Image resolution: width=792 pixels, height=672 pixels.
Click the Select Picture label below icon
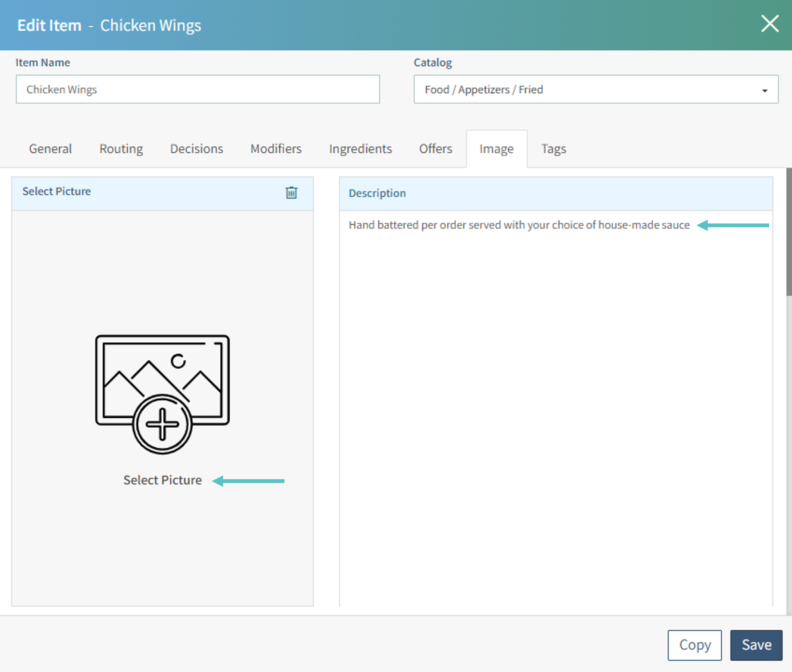pos(162,480)
